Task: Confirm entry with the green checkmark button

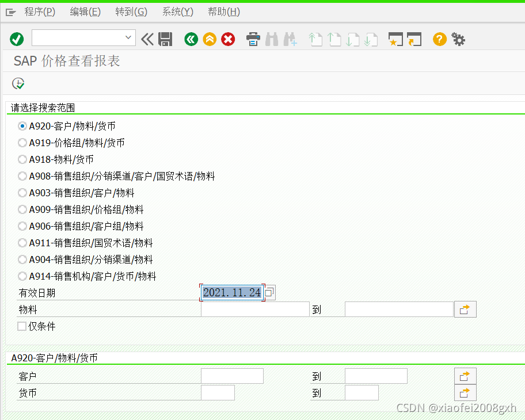Action: click(17, 39)
